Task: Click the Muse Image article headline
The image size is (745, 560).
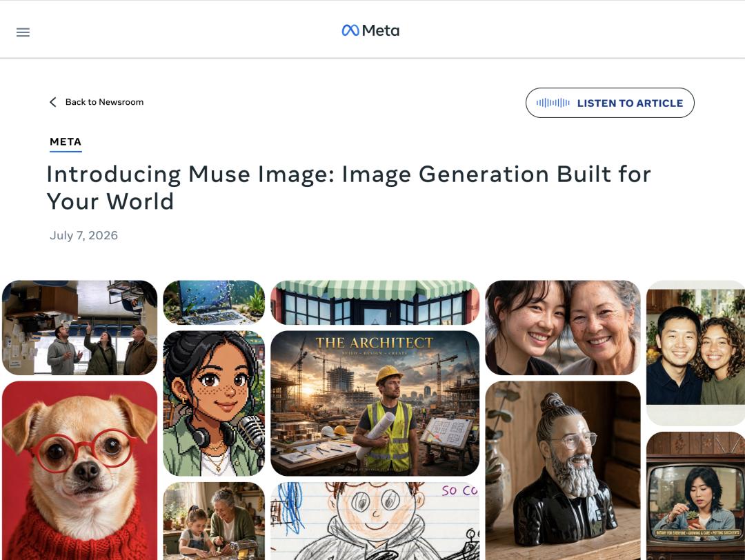Action: (x=349, y=188)
